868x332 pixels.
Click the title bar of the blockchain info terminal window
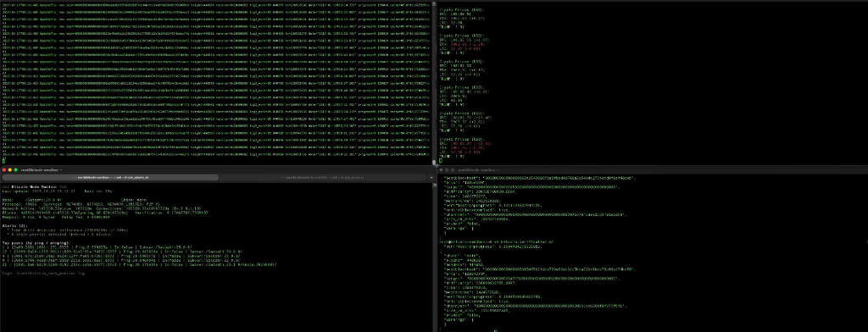(652, 170)
